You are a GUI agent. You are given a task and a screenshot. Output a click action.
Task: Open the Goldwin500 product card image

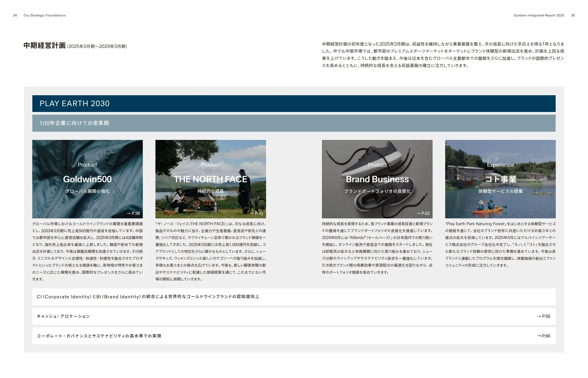87,179
